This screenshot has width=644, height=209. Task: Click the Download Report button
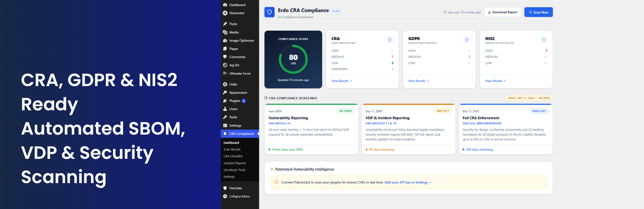pyautogui.click(x=503, y=12)
